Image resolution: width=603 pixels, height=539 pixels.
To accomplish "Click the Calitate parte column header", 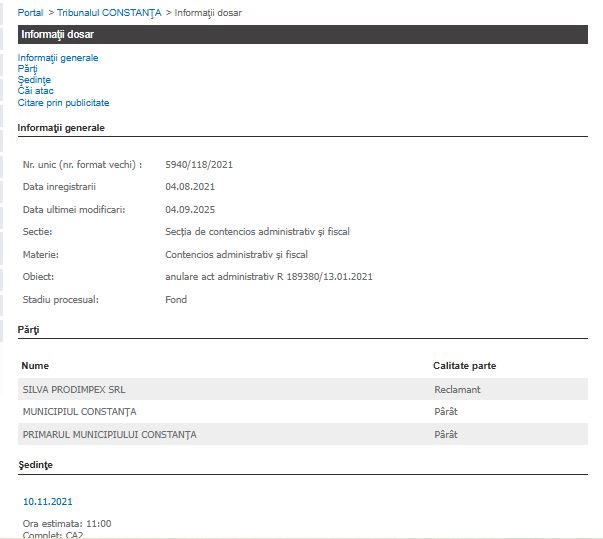I will click(464, 366).
